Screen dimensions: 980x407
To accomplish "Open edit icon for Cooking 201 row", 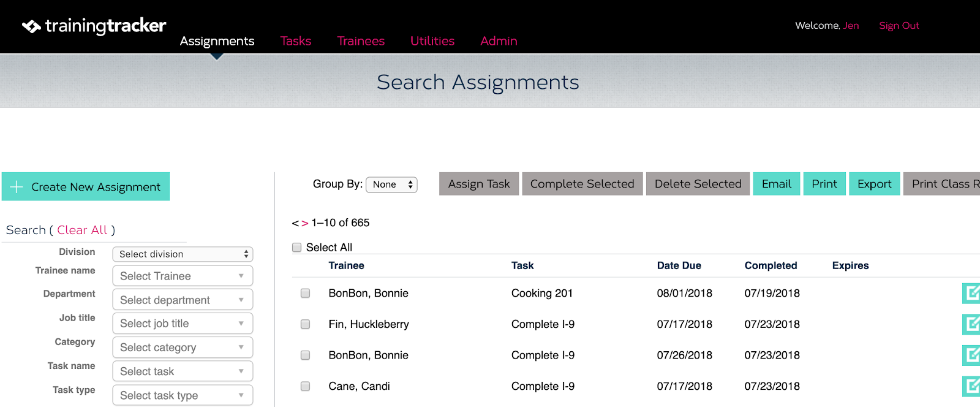I will click(x=971, y=293).
